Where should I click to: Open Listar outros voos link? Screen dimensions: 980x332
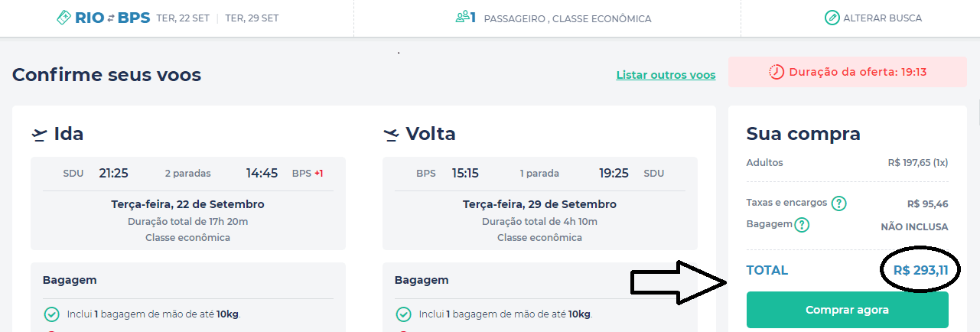coord(666,75)
